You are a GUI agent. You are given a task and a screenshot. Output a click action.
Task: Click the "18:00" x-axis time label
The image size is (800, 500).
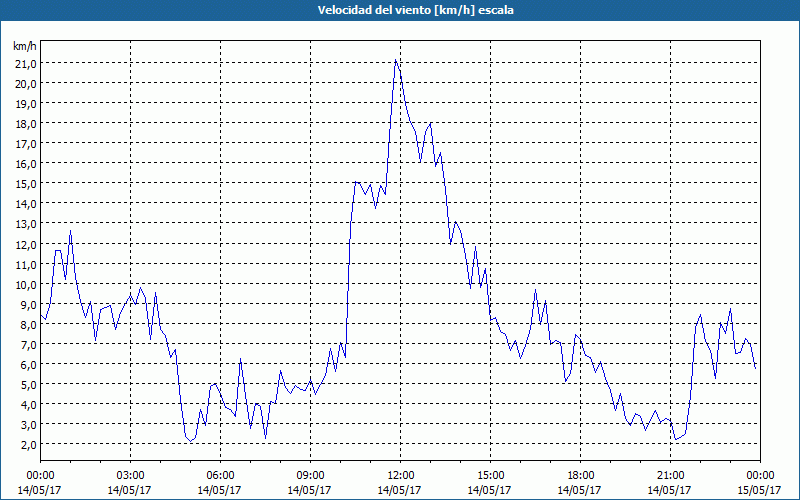pos(580,476)
